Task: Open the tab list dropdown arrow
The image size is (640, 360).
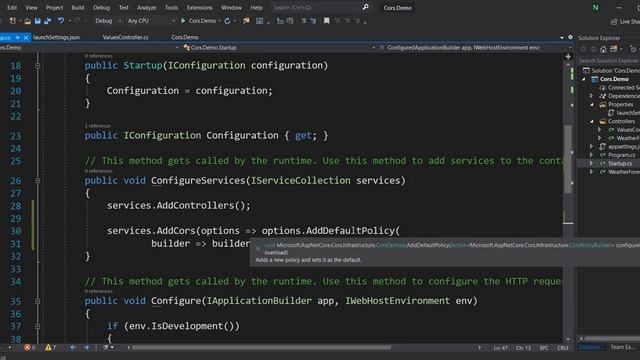Action: pos(562,38)
